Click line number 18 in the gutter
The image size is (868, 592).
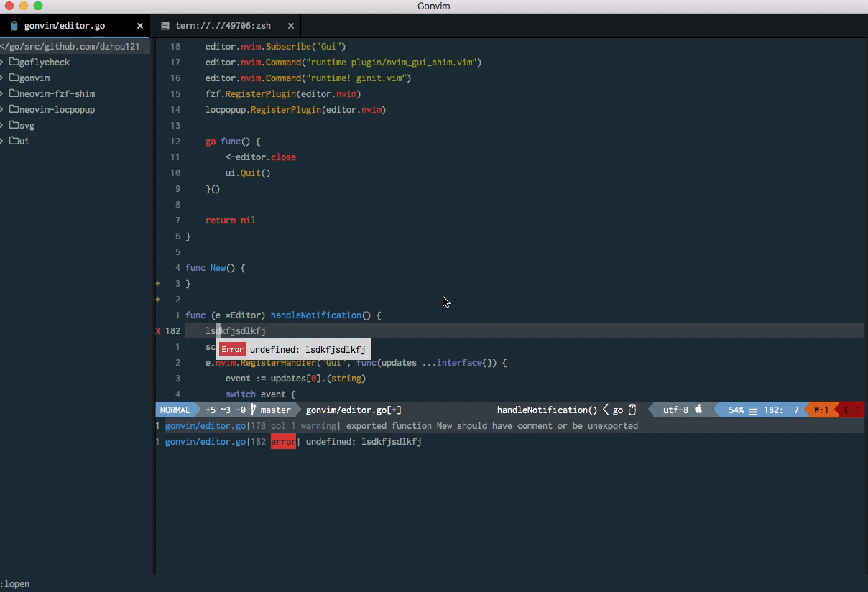175,47
